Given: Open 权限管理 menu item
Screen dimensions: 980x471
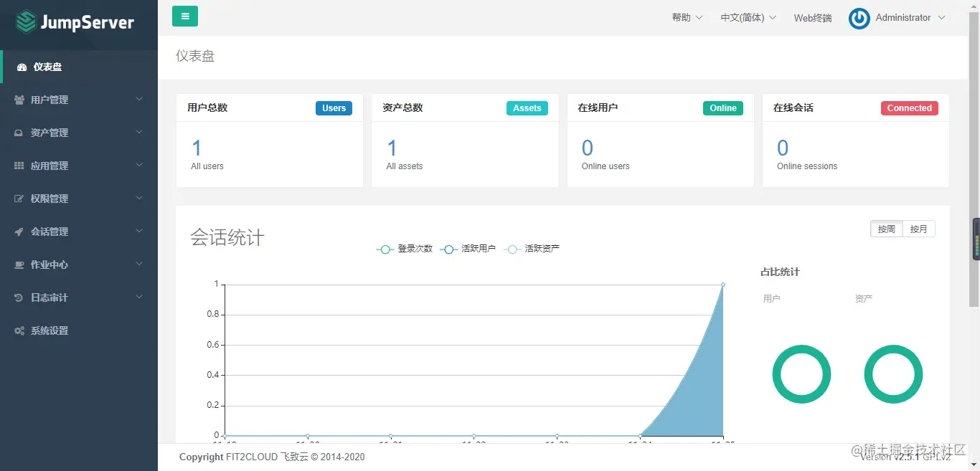Looking at the screenshot, I should pyautogui.click(x=79, y=199).
